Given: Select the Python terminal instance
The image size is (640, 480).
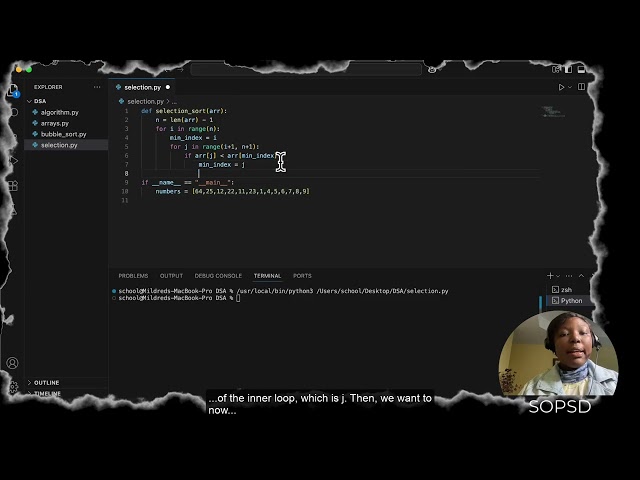Looking at the screenshot, I should (567, 301).
